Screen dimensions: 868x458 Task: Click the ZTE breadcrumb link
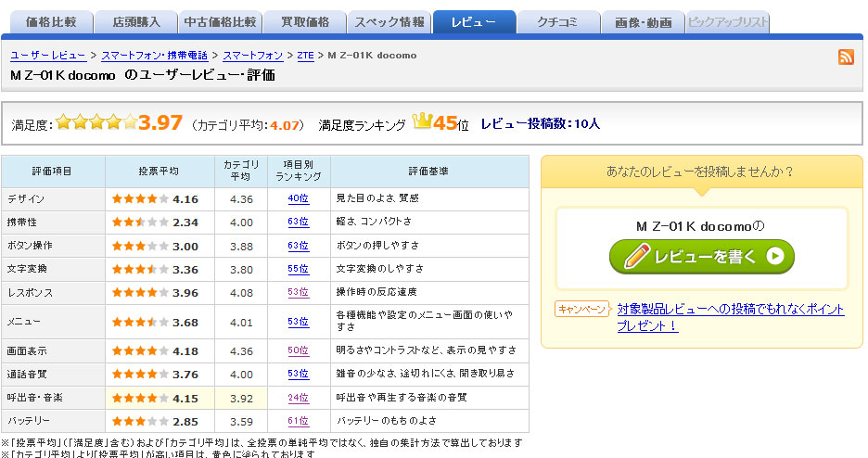click(x=305, y=56)
